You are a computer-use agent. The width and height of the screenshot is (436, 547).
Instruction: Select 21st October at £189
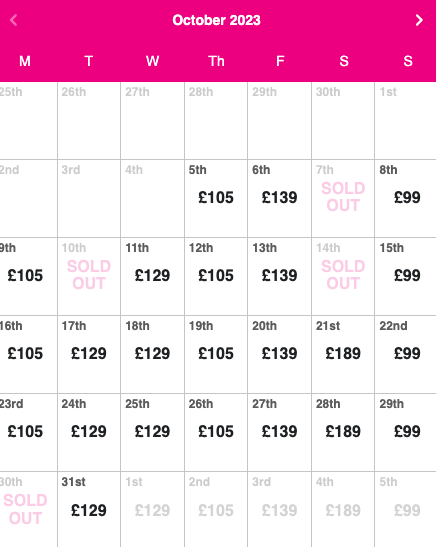click(343, 354)
